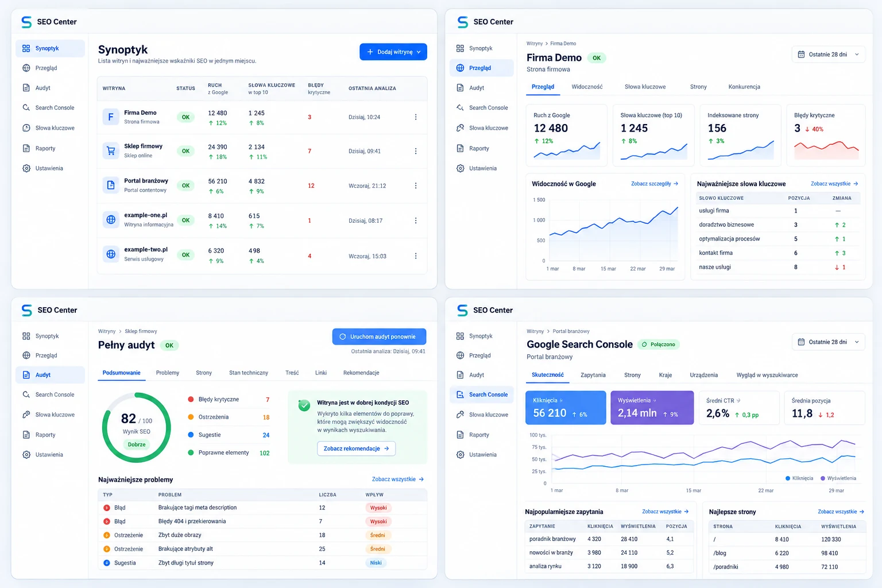Select Słowa kluczowe icon in Pełny audyt panel sidebar
The height and width of the screenshot is (588, 882).
tap(26, 415)
